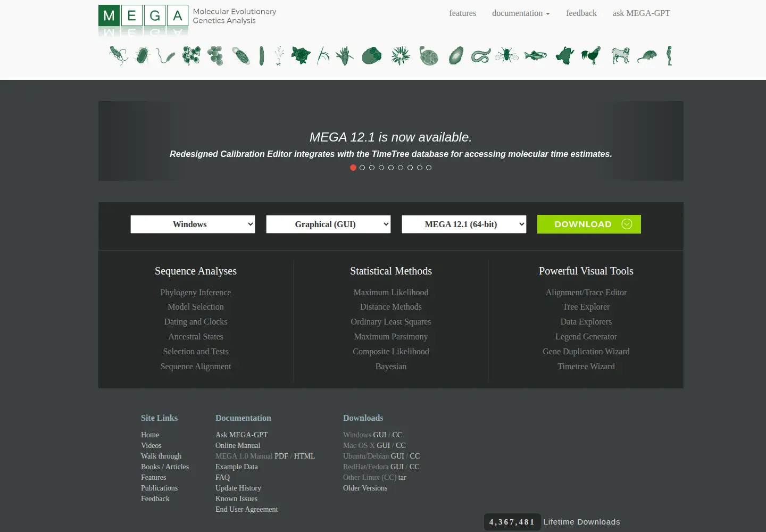Select the seventh carousel indicator dot
766x532 pixels.
(410, 168)
